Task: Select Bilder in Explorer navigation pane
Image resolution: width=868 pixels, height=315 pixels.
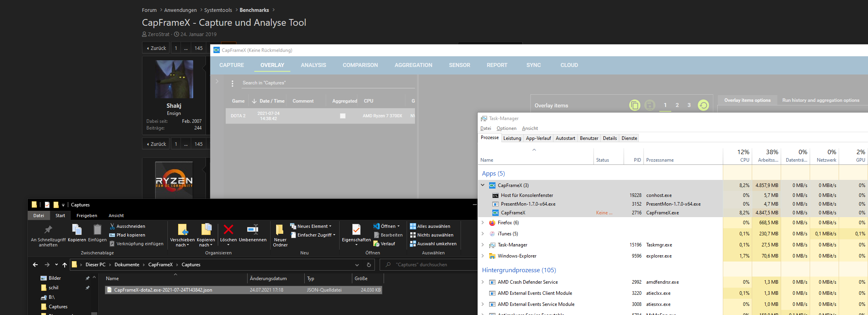Action: click(55, 278)
